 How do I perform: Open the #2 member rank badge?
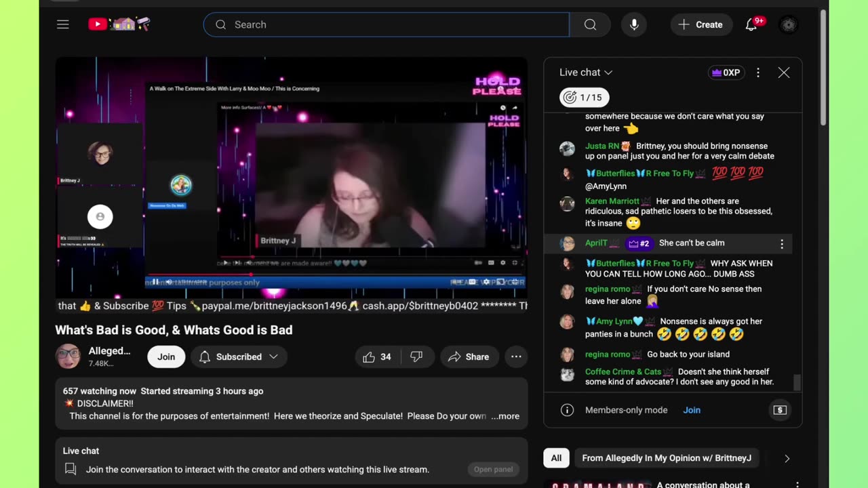[639, 243]
